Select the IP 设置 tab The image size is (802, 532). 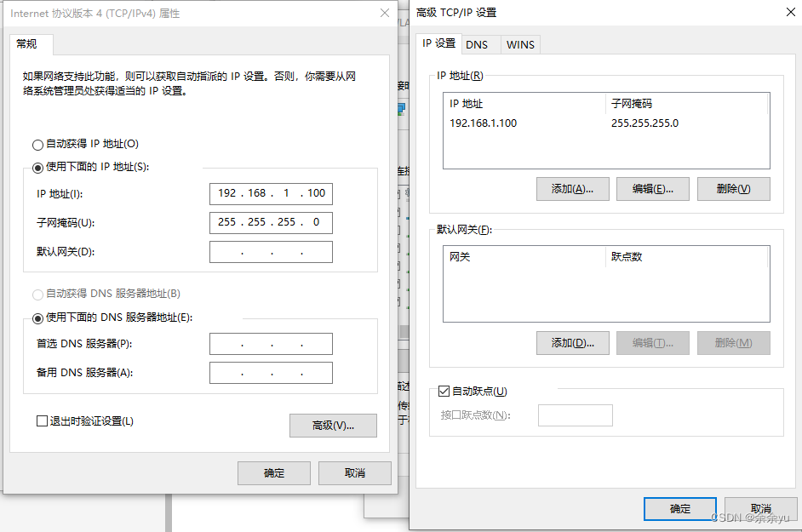tap(438, 42)
